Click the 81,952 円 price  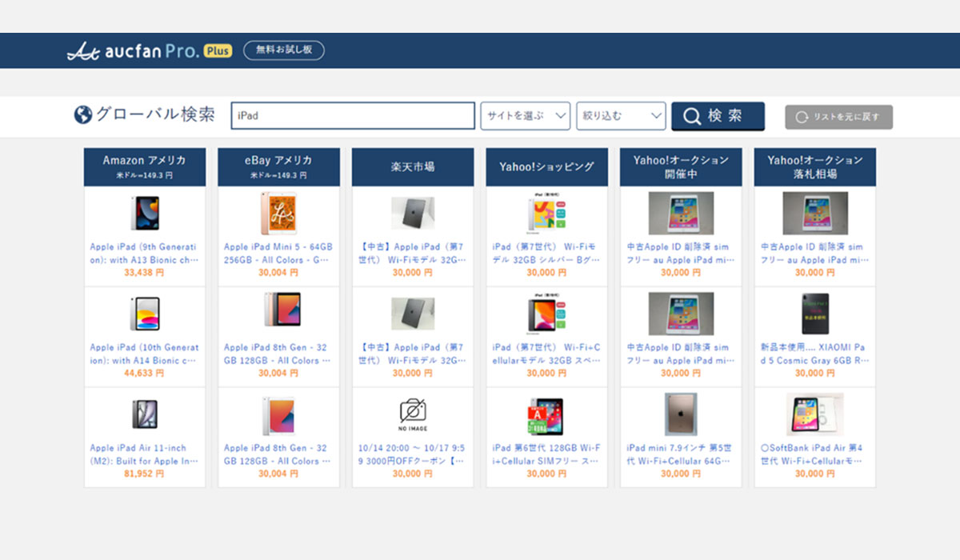[x=144, y=474]
